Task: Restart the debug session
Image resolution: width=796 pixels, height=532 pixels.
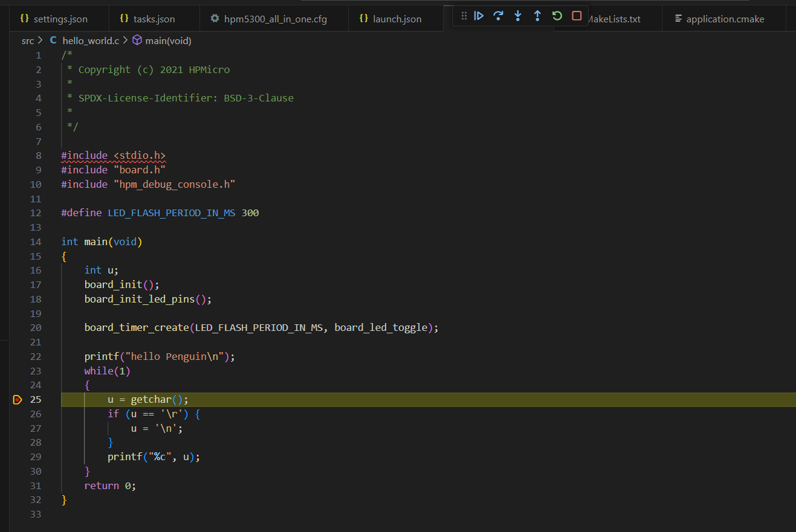Action: coord(557,16)
